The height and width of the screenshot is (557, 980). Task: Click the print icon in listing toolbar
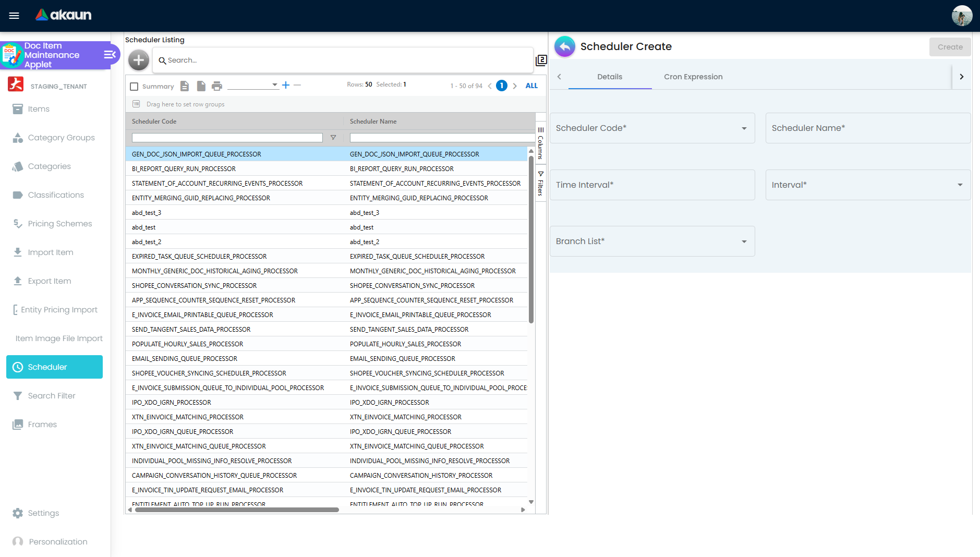217,86
